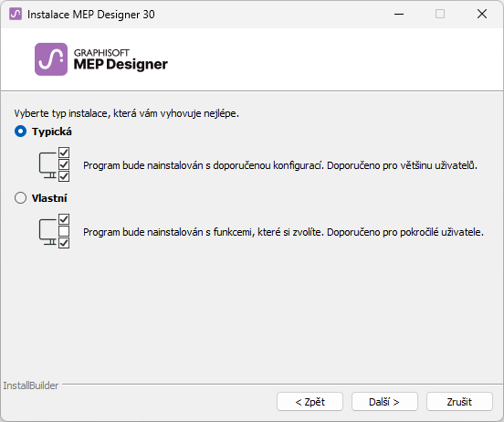Click the small MEP Designer title bar icon
Screen dimensions: 504x422
pyautogui.click(x=16, y=14)
